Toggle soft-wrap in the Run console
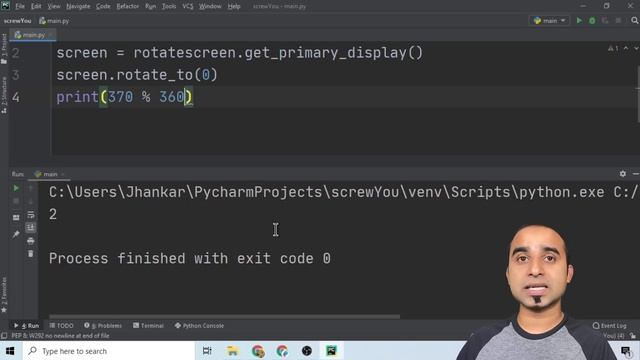Screen dimensions: 640x360 click(x=31, y=215)
